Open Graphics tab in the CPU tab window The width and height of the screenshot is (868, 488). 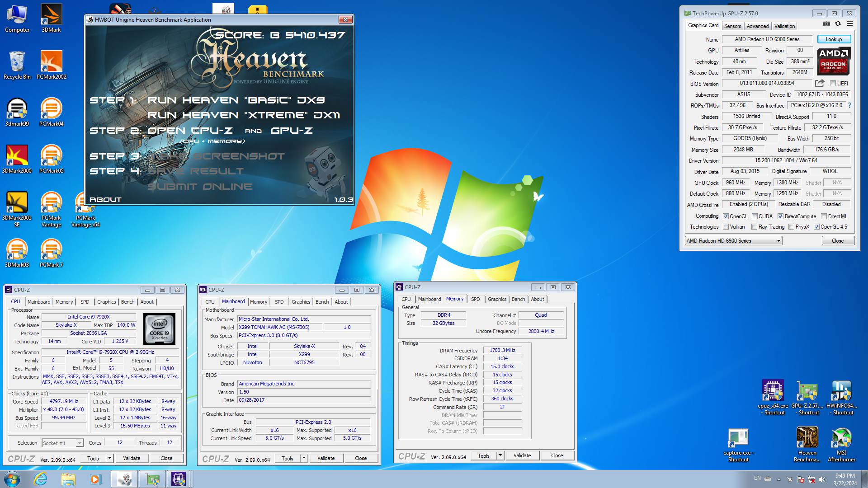pos(106,302)
